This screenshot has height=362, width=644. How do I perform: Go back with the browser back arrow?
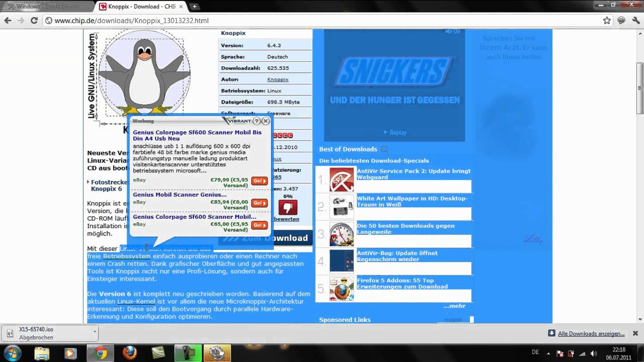[8, 21]
